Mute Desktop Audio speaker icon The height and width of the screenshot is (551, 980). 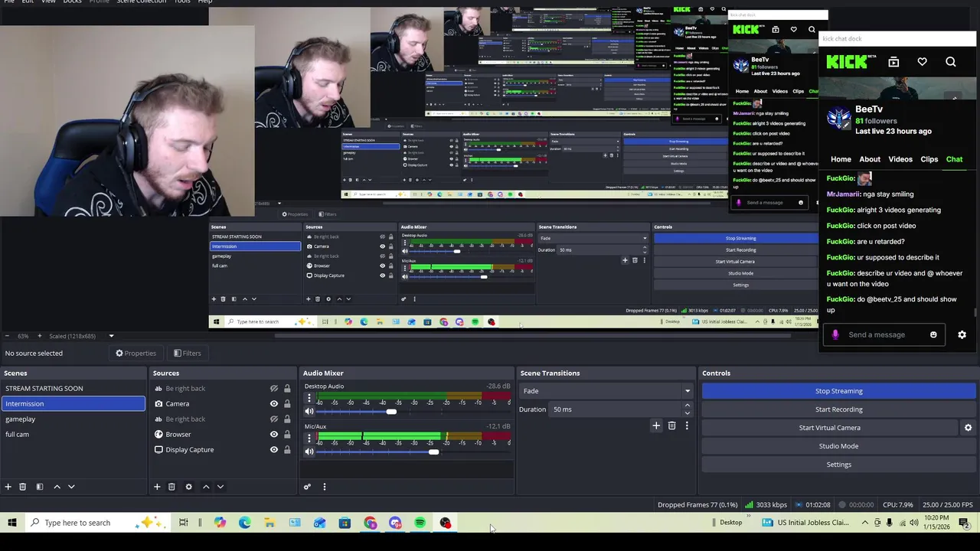(309, 412)
